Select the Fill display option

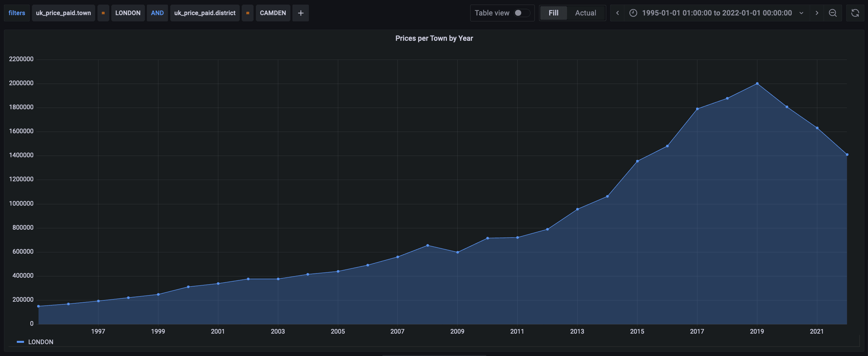click(x=553, y=13)
